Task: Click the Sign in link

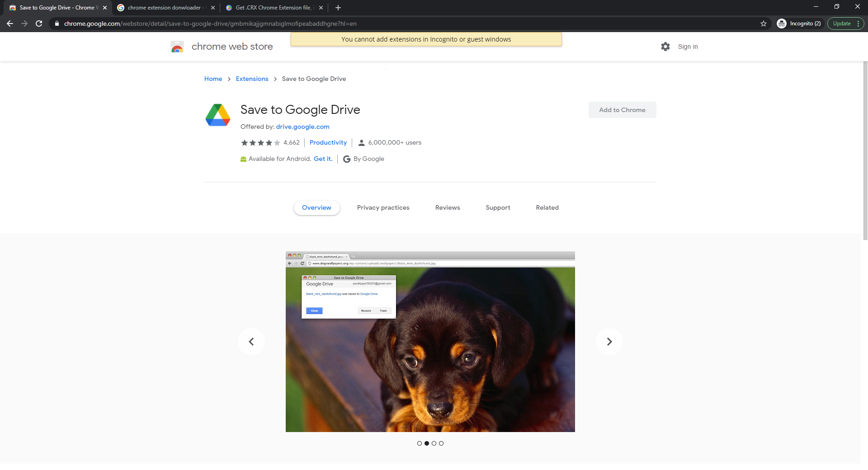Action: click(x=688, y=47)
